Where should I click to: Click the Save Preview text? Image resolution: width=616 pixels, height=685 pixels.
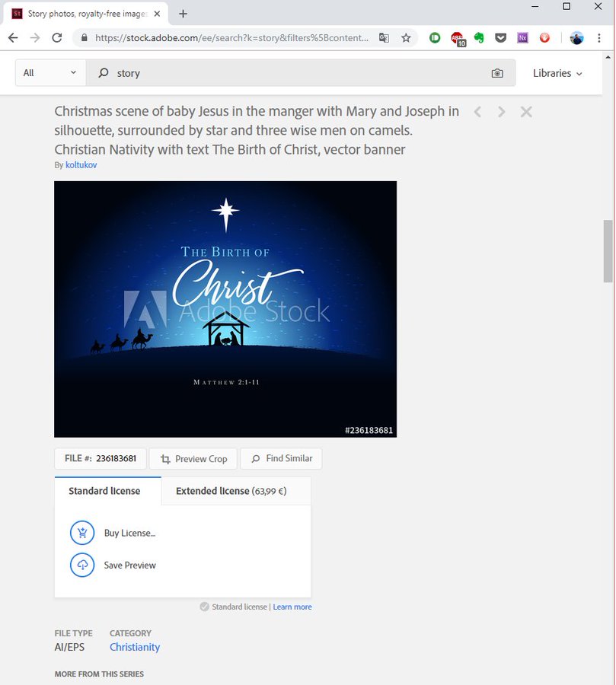click(130, 566)
